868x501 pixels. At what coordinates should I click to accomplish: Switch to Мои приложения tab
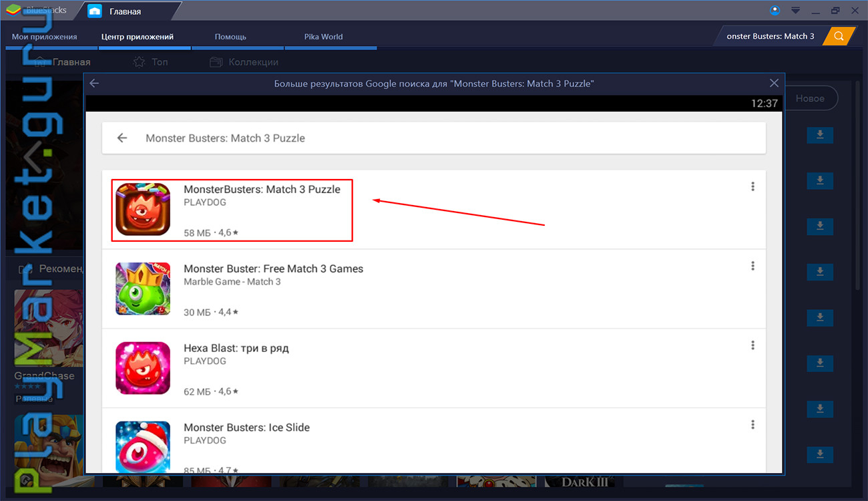45,37
